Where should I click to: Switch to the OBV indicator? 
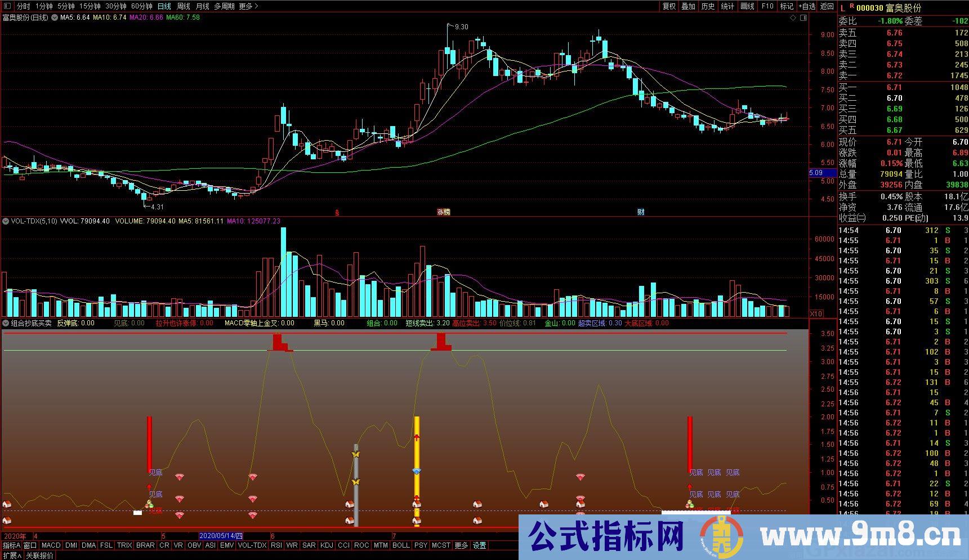(194, 545)
